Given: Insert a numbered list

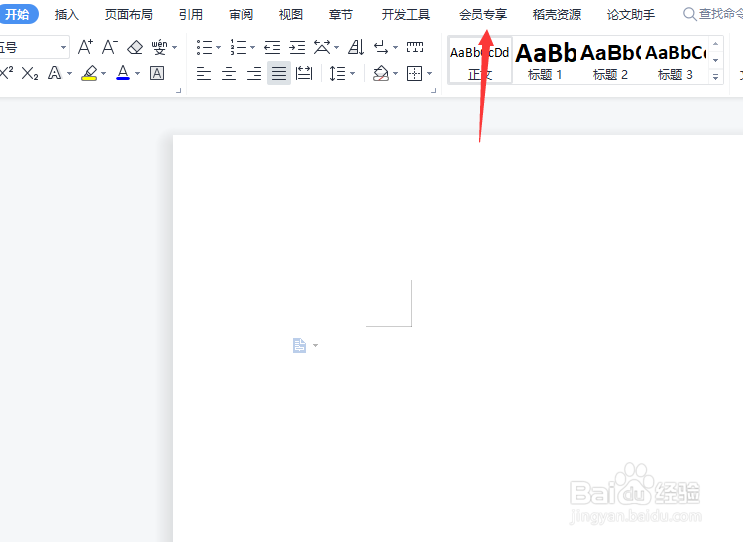Looking at the screenshot, I should tap(238, 47).
